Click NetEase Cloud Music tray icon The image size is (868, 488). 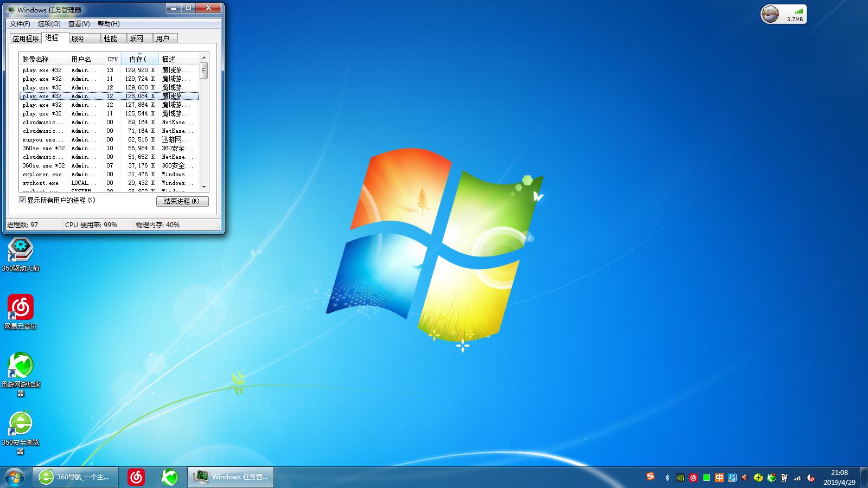click(x=693, y=478)
